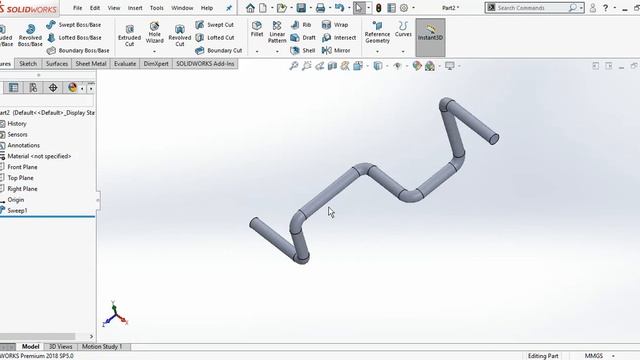Image resolution: width=640 pixels, height=360 pixels.
Task: Open the Tools menu
Action: (156, 8)
